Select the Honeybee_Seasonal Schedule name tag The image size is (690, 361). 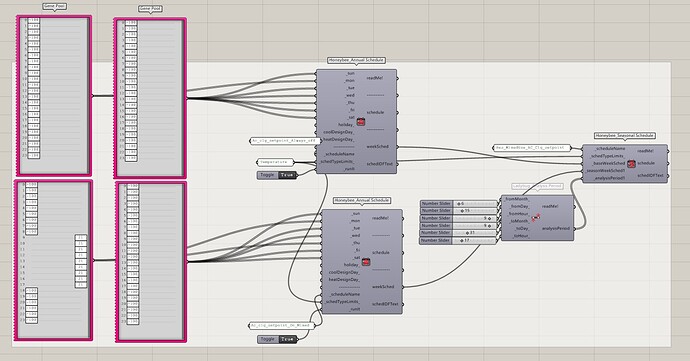click(624, 136)
